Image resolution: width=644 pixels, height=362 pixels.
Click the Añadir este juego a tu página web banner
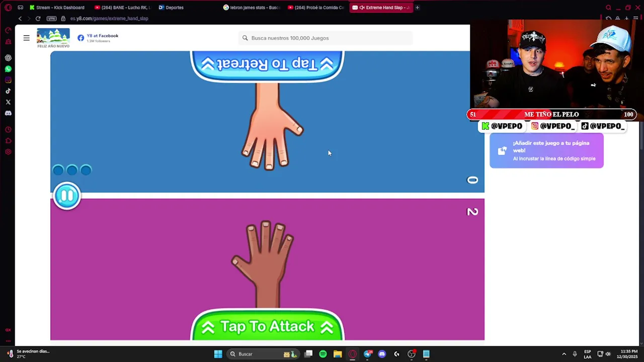click(546, 150)
